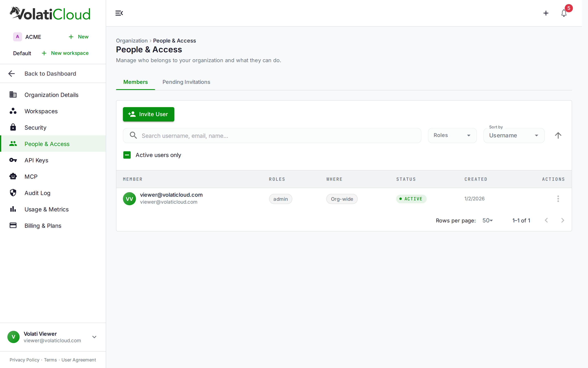The height and width of the screenshot is (368, 588).
Task: Open the MCP menu item
Action: [x=53, y=176]
